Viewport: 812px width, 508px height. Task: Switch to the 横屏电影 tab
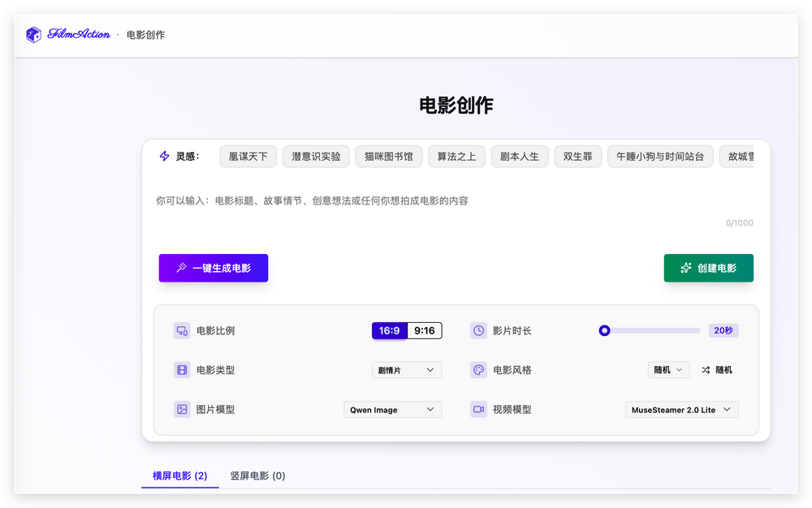point(179,476)
